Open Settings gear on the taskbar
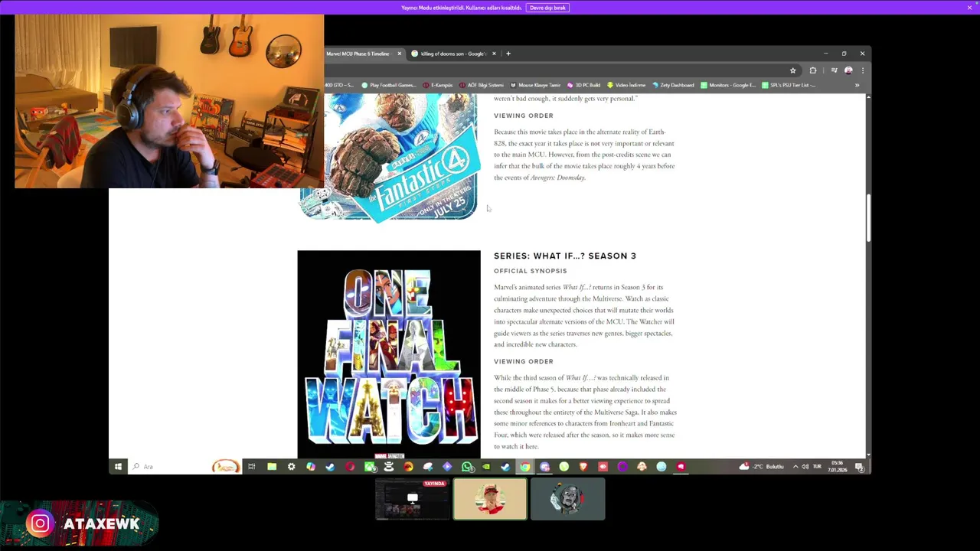Viewport: 980px width, 551px height. pos(291,466)
